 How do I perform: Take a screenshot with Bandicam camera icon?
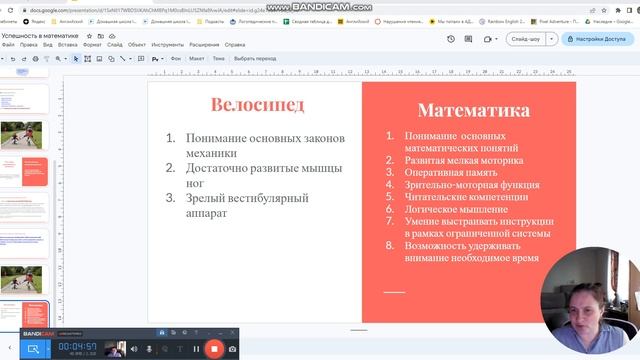coord(232,349)
